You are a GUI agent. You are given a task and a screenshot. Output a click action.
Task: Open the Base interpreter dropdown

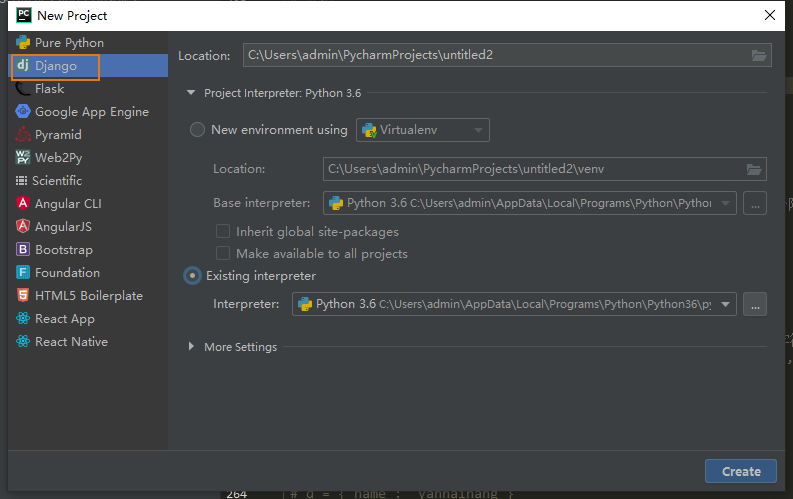[530, 203]
